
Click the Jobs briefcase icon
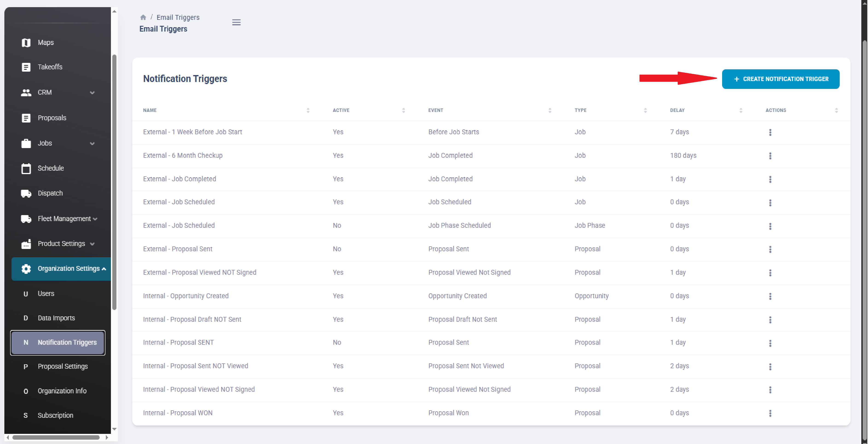point(26,143)
